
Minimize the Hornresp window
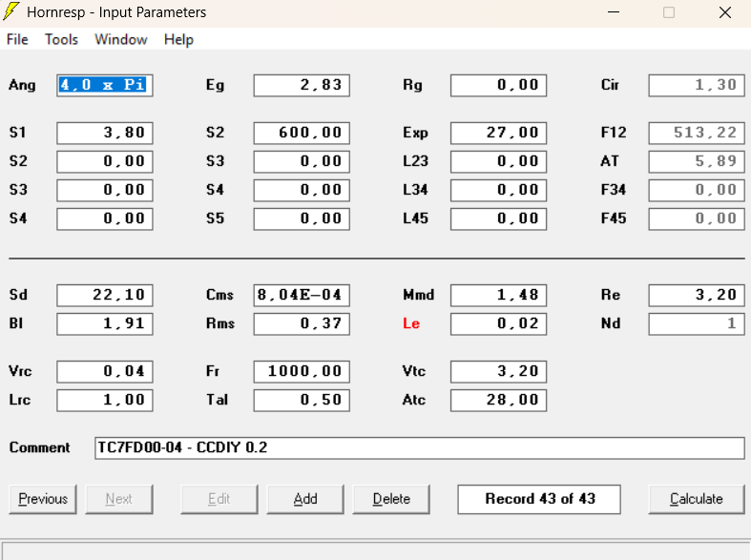(614, 12)
